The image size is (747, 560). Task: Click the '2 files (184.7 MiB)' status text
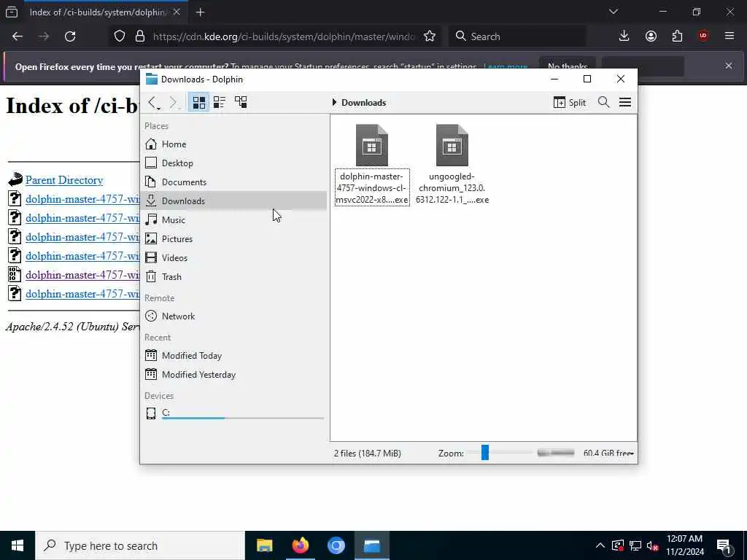click(368, 454)
